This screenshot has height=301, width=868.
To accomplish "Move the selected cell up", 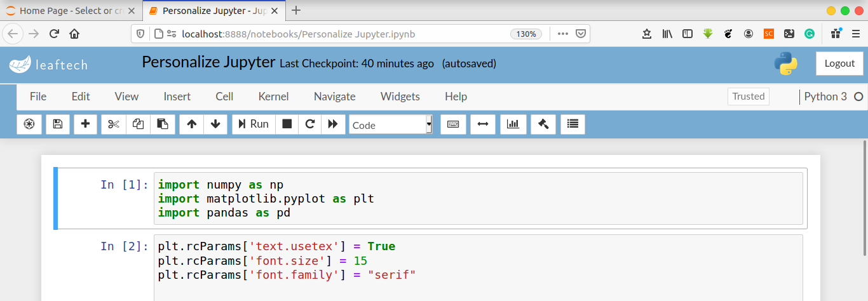I will click(191, 124).
